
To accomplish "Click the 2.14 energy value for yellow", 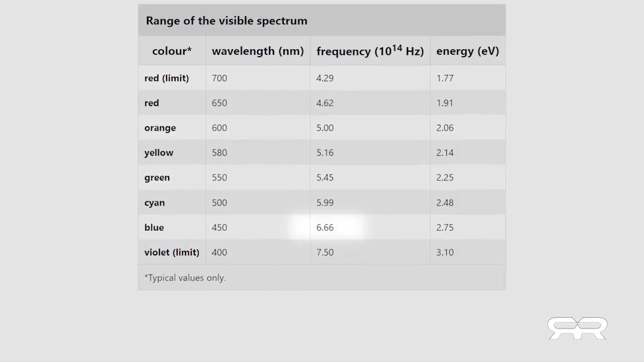I will (x=445, y=153).
